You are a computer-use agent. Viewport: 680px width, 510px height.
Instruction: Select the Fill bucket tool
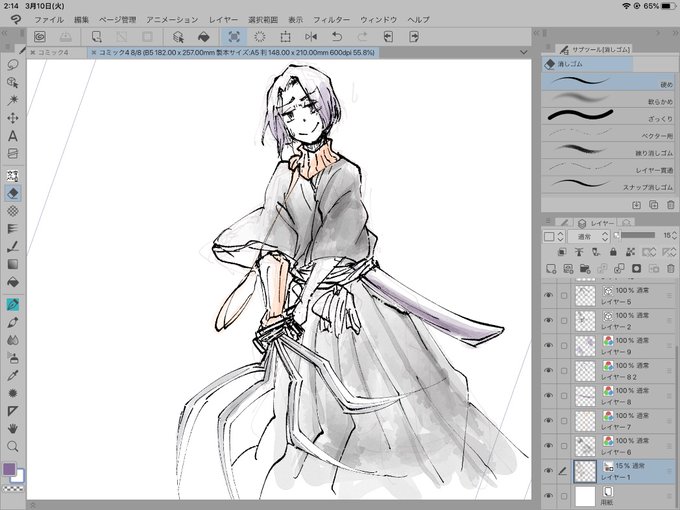pyautogui.click(x=13, y=282)
